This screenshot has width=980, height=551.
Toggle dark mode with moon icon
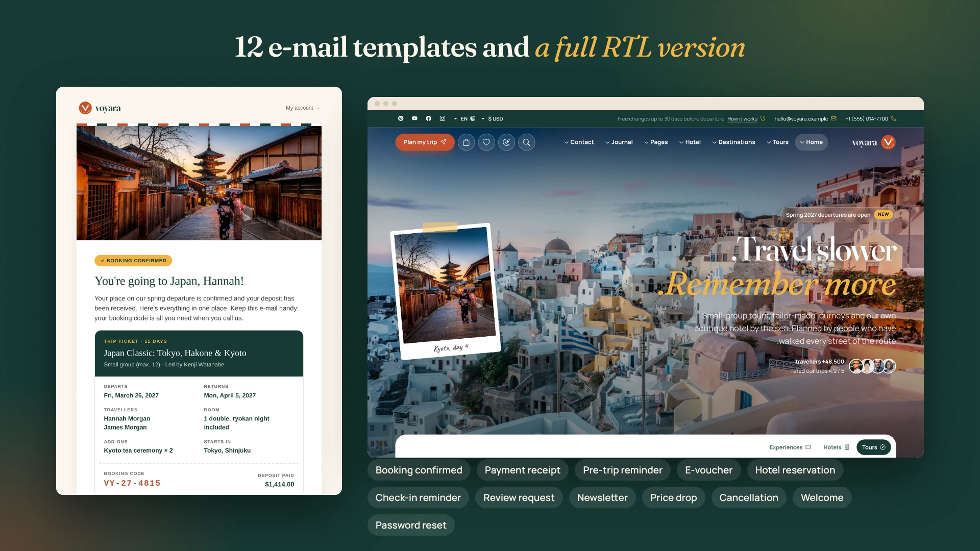[506, 142]
